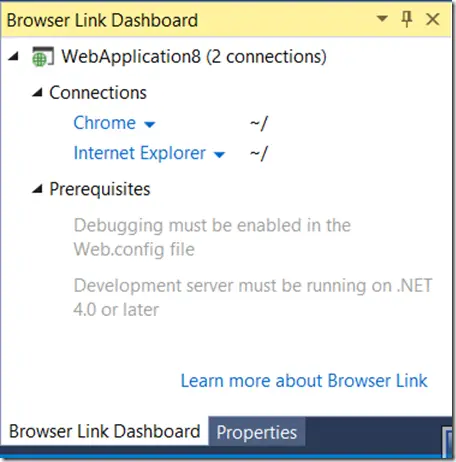Open the Window Position dropdown arrow
Image resolution: width=456 pixels, height=462 pixels.
(x=382, y=18)
